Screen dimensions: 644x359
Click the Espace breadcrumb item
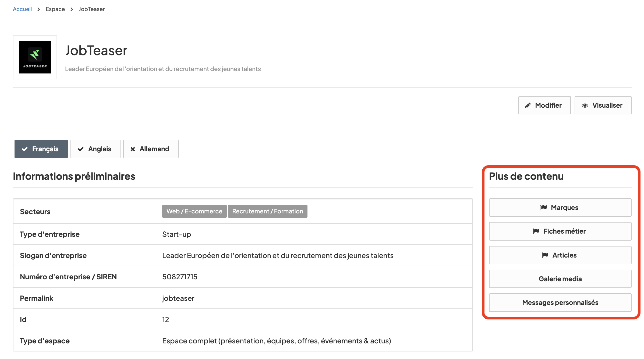pyautogui.click(x=55, y=9)
